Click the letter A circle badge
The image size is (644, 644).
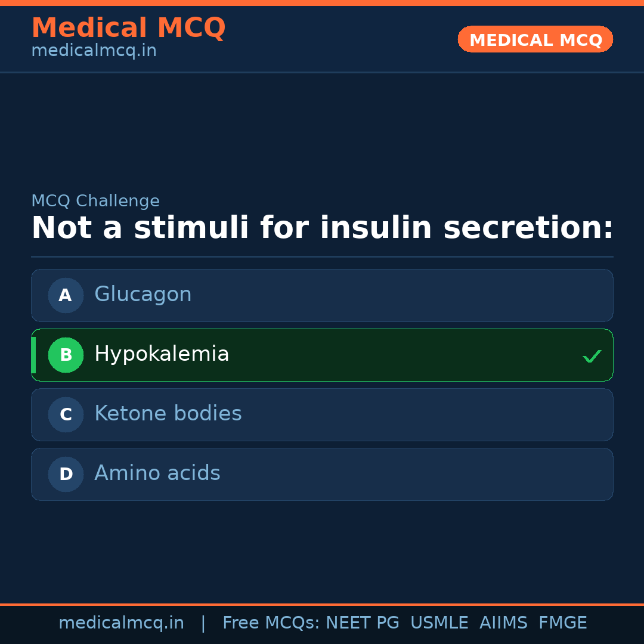(66, 295)
